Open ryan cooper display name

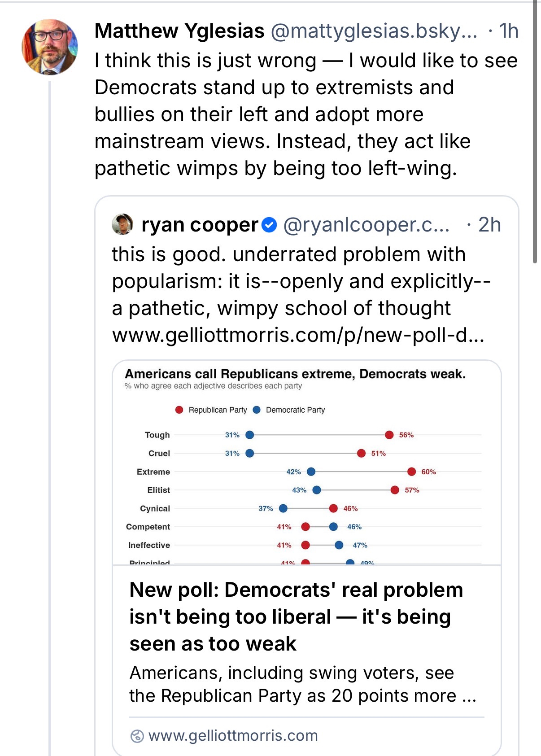(x=200, y=225)
